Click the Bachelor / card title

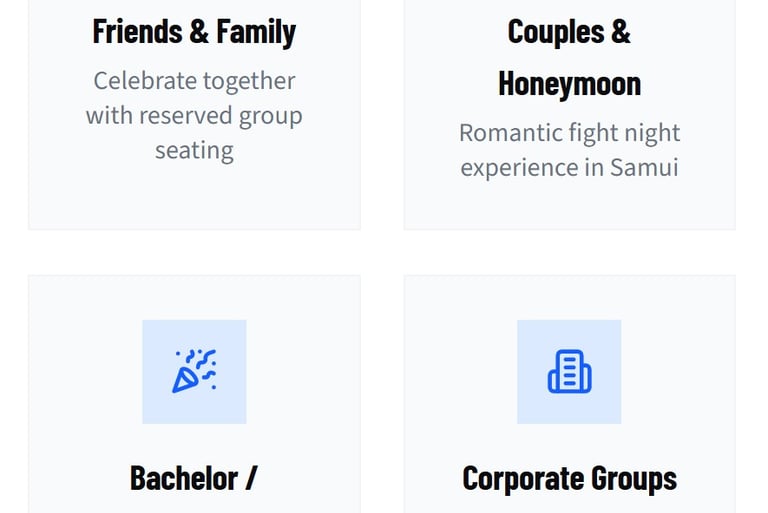pos(194,478)
